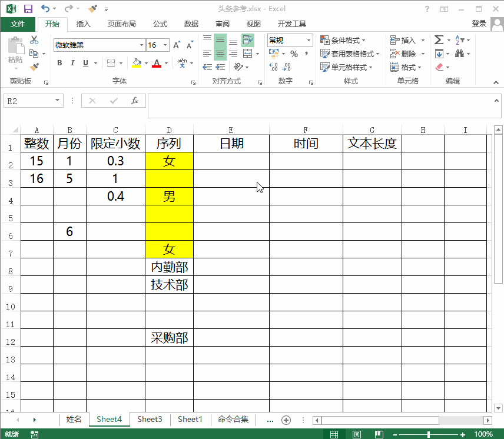This screenshot has height=439, width=504.
Task: Toggle italic formatting
Action: tap(72, 62)
